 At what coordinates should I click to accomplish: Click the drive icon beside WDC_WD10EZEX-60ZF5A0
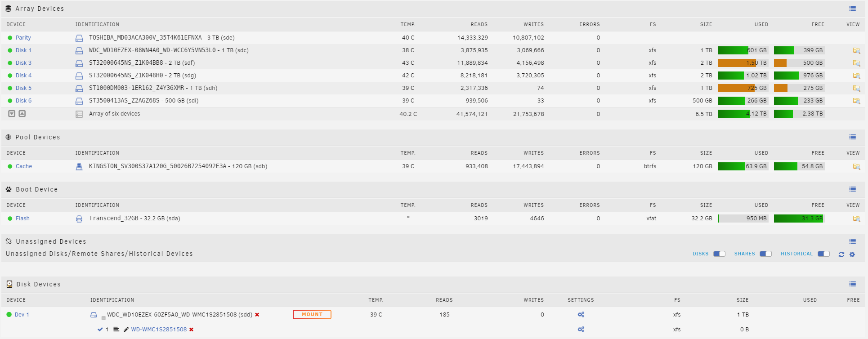pyautogui.click(x=94, y=315)
